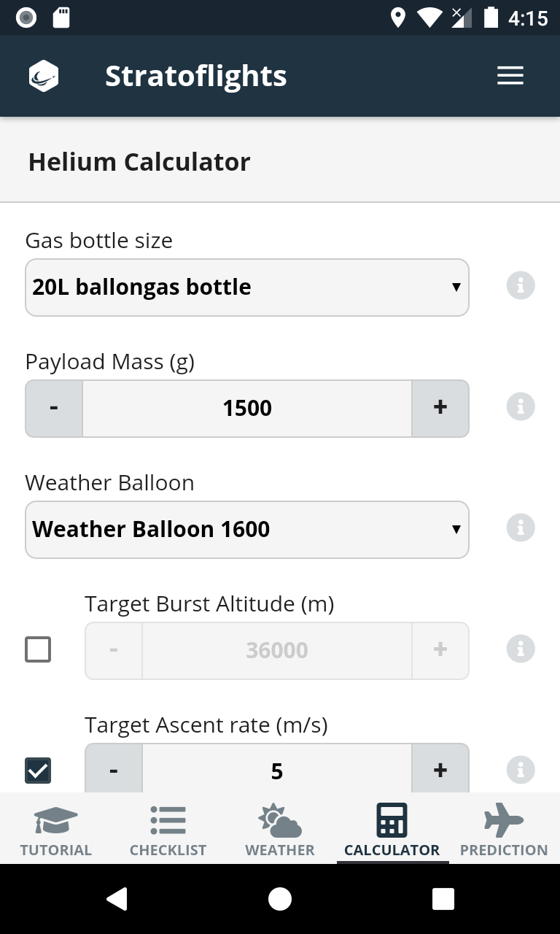
Task: Show info for Target Ascent rate
Action: pyautogui.click(x=521, y=770)
